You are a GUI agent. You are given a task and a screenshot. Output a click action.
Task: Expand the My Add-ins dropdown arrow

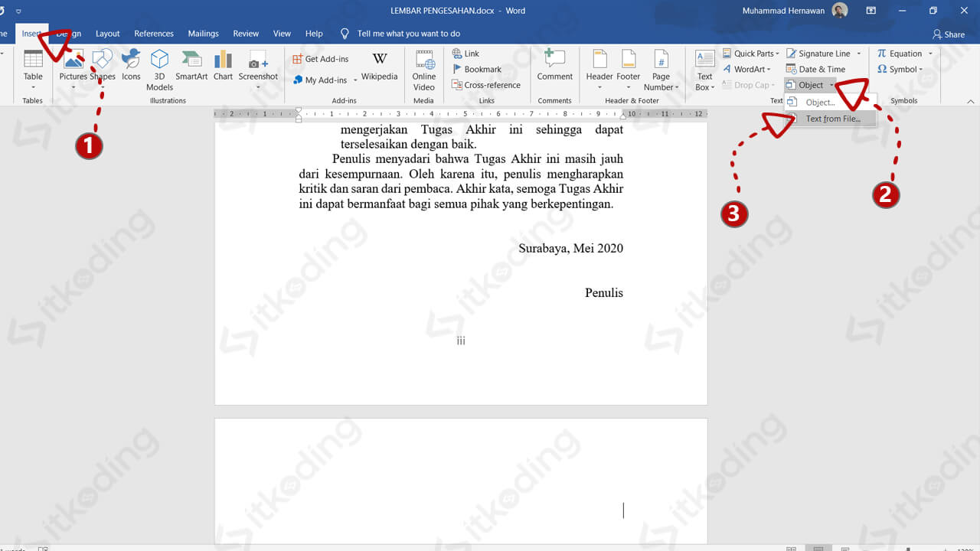click(x=355, y=80)
